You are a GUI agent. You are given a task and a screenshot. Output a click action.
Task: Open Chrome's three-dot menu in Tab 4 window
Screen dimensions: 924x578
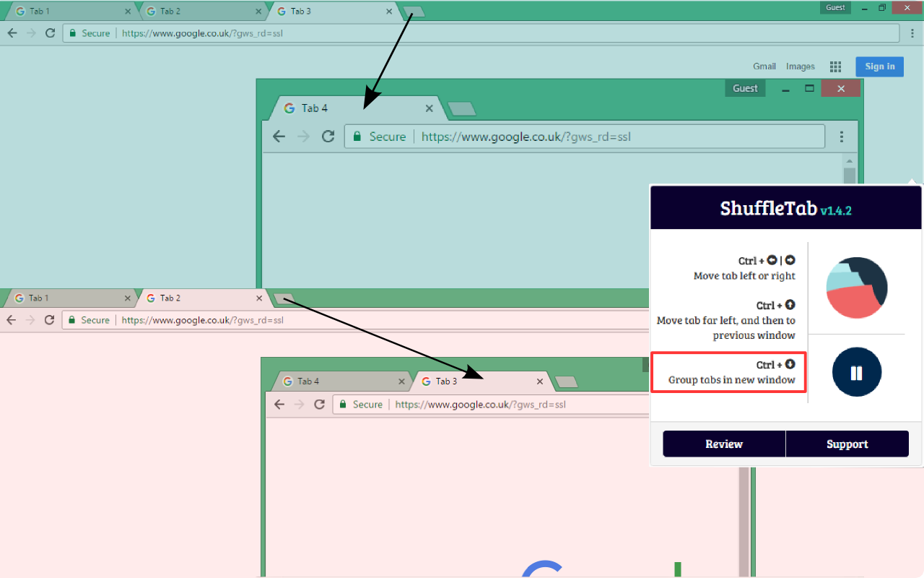point(842,136)
